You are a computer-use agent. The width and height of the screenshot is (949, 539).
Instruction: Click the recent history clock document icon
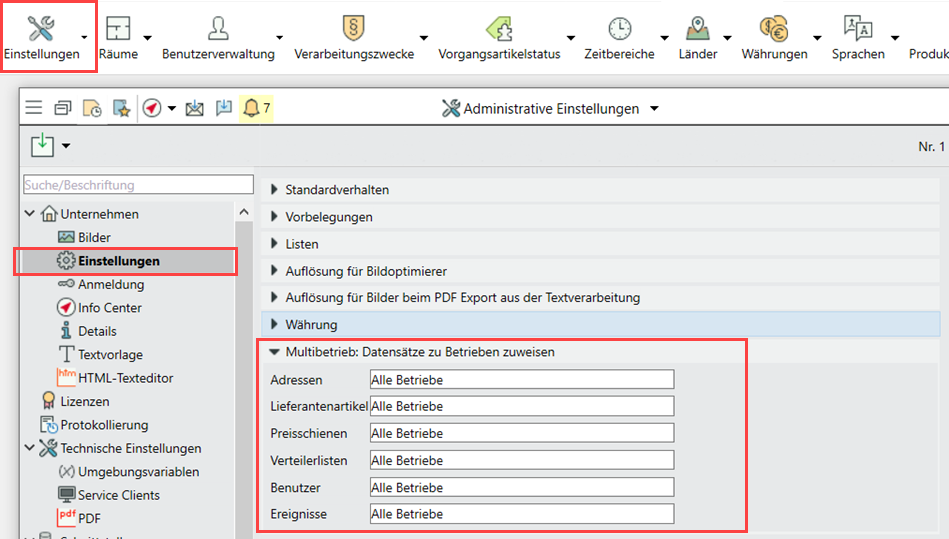92,108
